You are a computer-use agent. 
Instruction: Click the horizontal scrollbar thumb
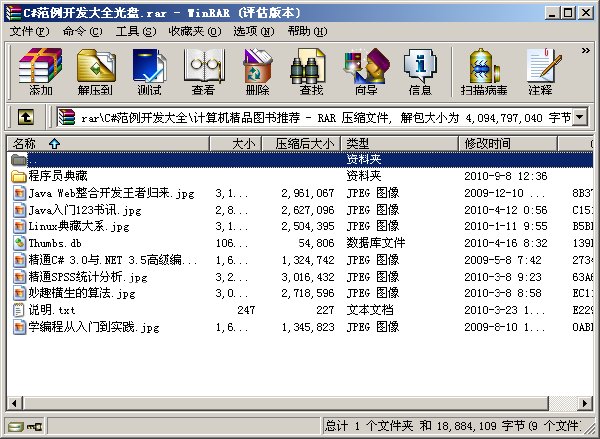[286, 403]
